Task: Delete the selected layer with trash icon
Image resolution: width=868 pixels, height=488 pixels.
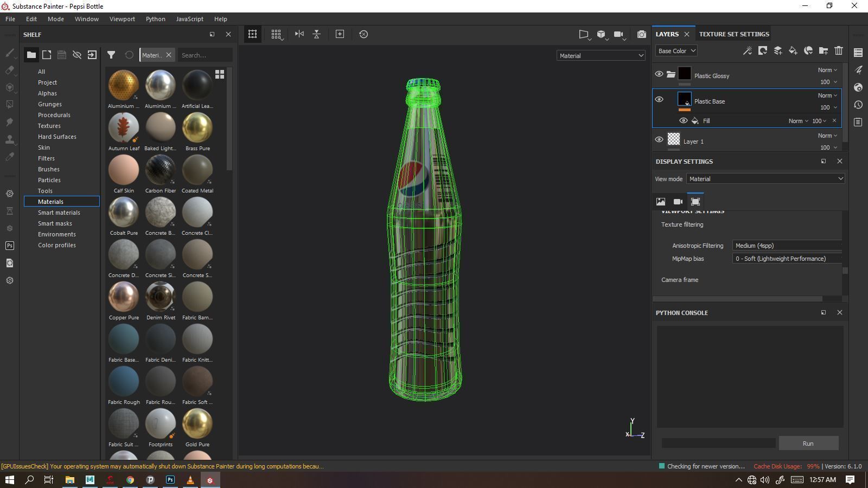Action: pos(839,50)
